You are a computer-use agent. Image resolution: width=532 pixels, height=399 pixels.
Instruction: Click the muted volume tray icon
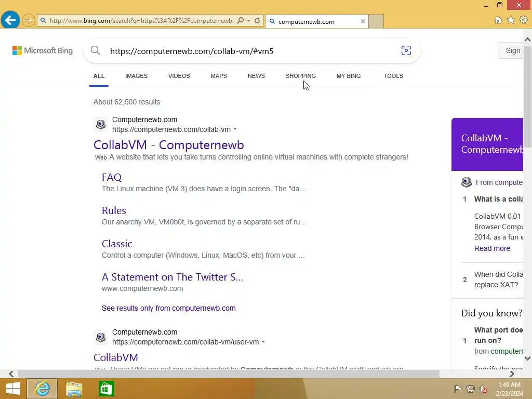point(483,389)
